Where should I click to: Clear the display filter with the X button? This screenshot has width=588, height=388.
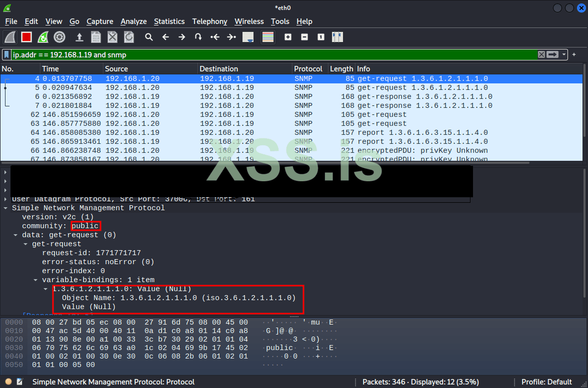point(541,55)
